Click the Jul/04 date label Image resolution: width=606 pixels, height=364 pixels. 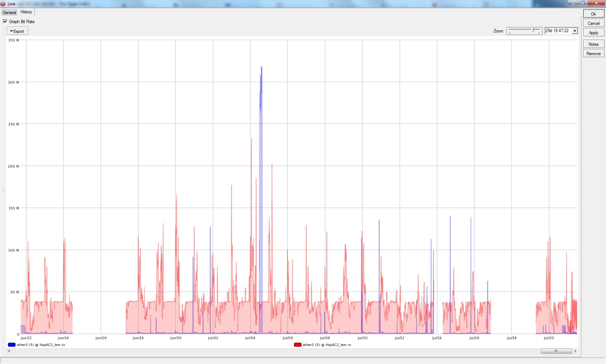point(250,338)
